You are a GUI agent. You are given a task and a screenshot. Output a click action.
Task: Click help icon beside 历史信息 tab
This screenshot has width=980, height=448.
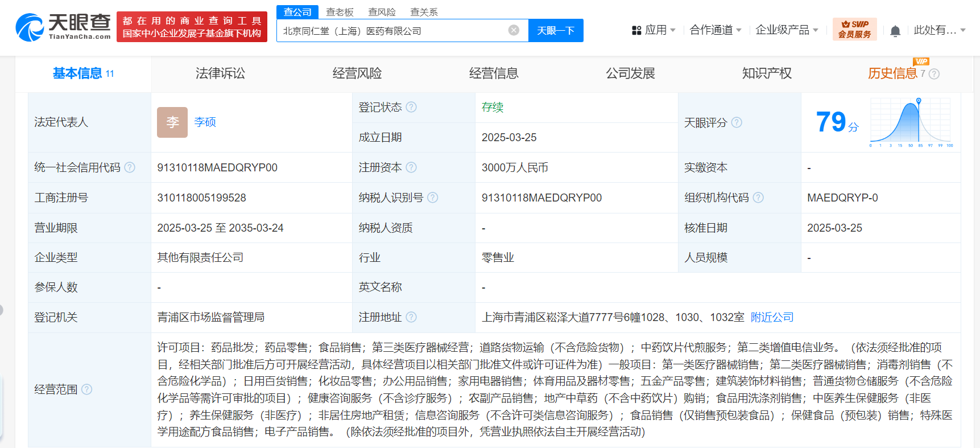(934, 74)
